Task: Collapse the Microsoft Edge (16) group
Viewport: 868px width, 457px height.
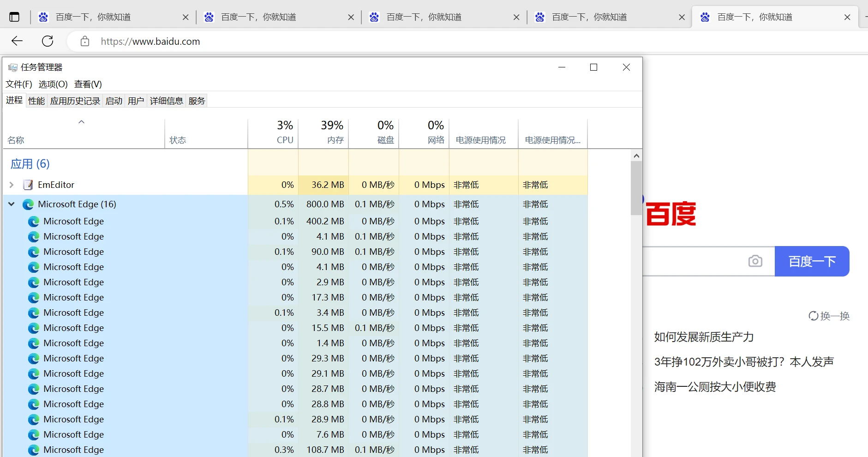Action: pyautogui.click(x=12, y=204)
